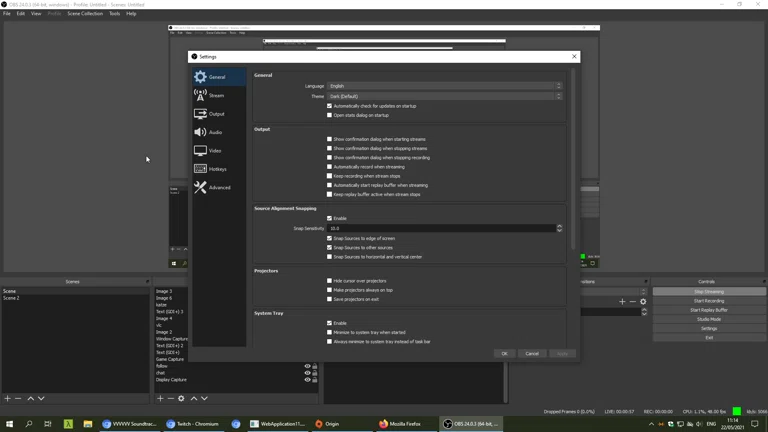
Task: Toggle Snap Sources to edge of screen
Action: pyautogui.click(x=329, y=238)
